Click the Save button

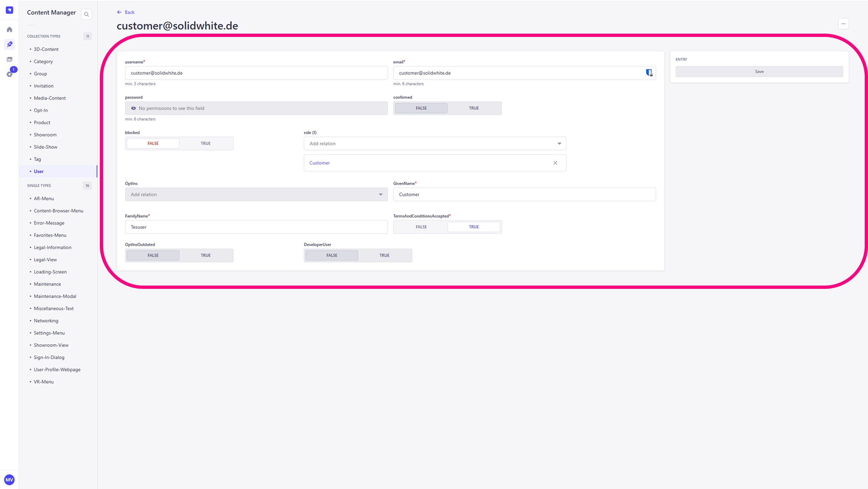(x=759, y=72)
